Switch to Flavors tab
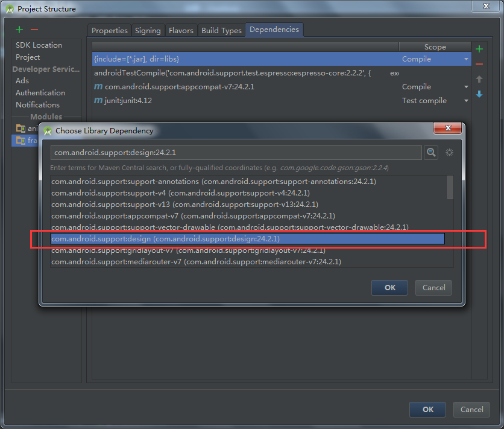 pos(181,31)
